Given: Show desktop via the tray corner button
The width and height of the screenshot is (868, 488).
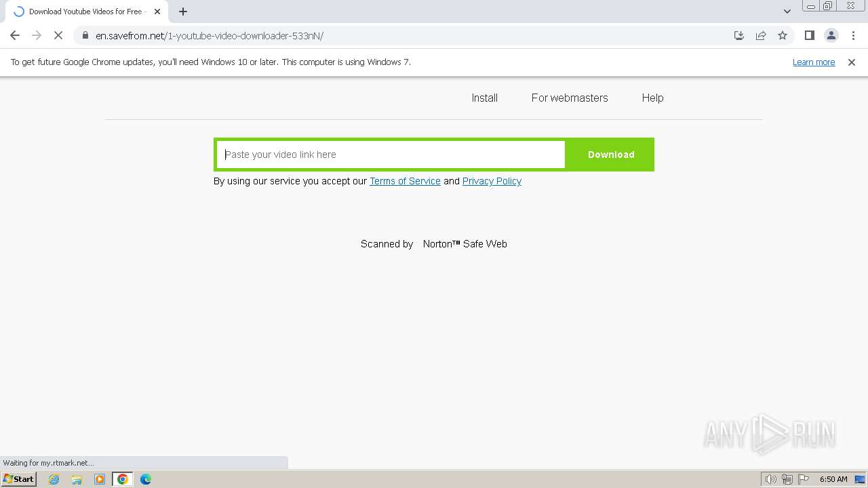Looking at the screenshot, I should click(x=860, y=479).
